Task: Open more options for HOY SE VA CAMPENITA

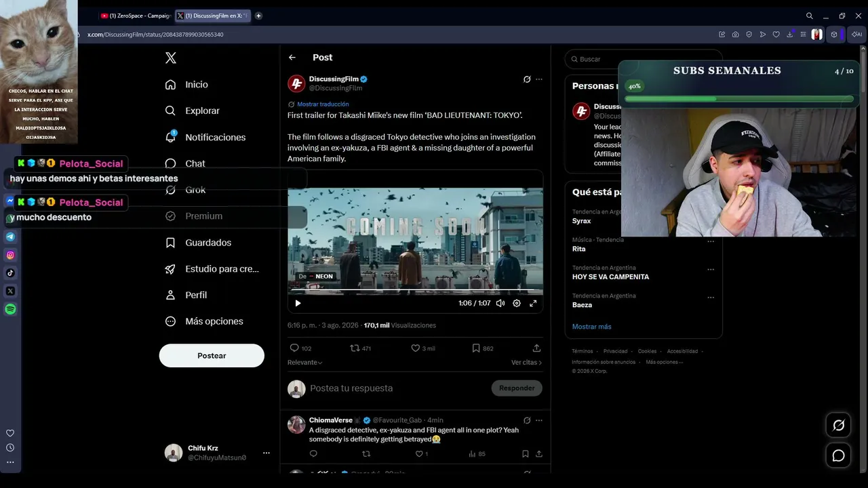Action: (x=711, y=269)
